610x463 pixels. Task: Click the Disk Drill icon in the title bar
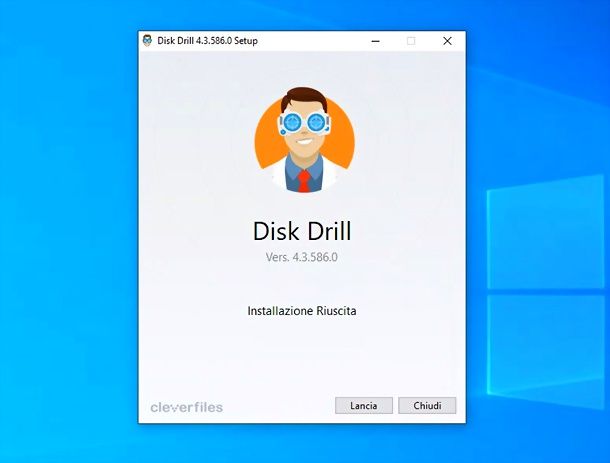[x=147, y=40]
